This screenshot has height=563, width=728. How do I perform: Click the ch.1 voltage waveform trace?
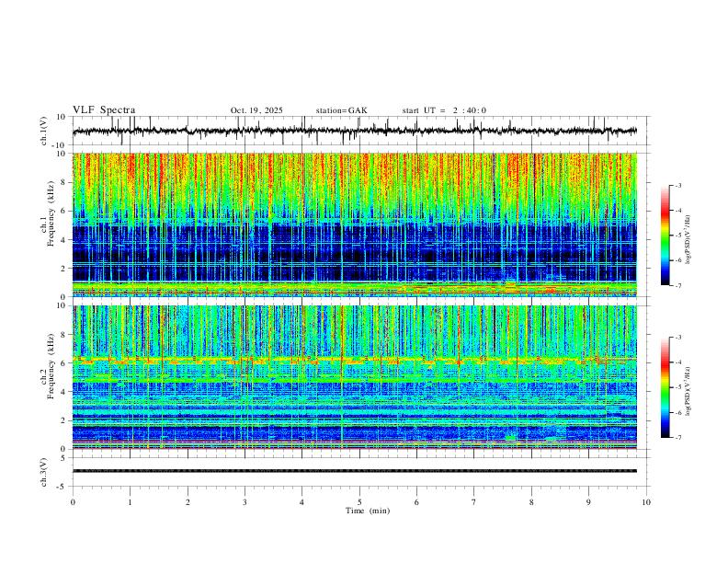pos(354,131)
